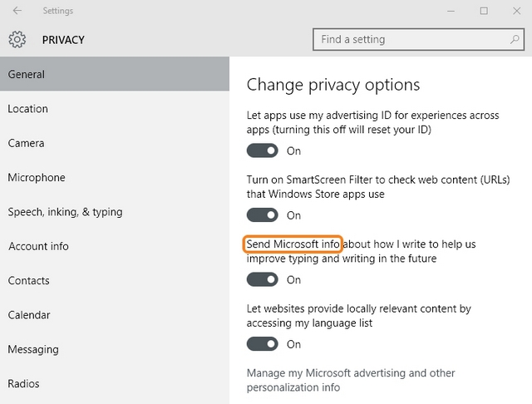The height and width of the screenshot is (404, 532).
Task: Maximize the Settings window
Action: click(x=484, y=11)
